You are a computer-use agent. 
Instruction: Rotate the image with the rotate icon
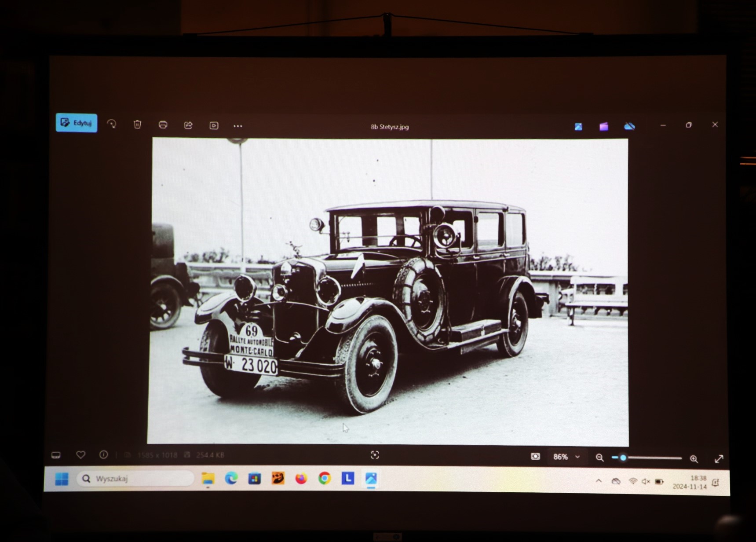(112, 125)
